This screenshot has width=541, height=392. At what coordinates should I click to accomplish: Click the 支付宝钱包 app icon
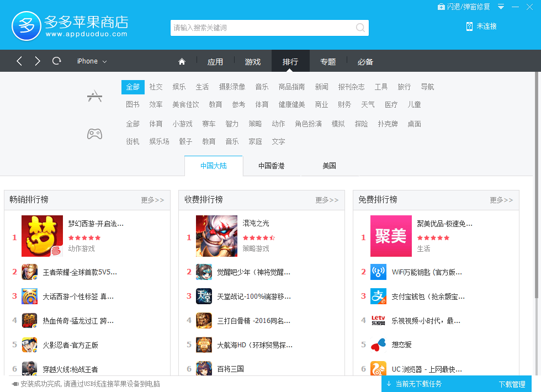(x=378, y=296)
